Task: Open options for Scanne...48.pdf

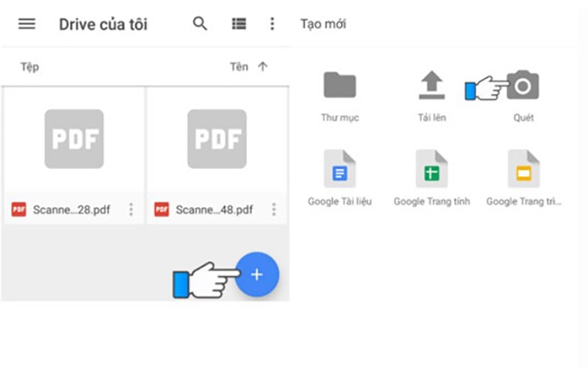Action: click(273, 209)
